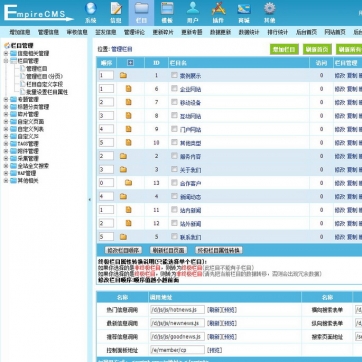
Task: Click the 修改栏目顺序 button
Action: (x=123, y=250)
